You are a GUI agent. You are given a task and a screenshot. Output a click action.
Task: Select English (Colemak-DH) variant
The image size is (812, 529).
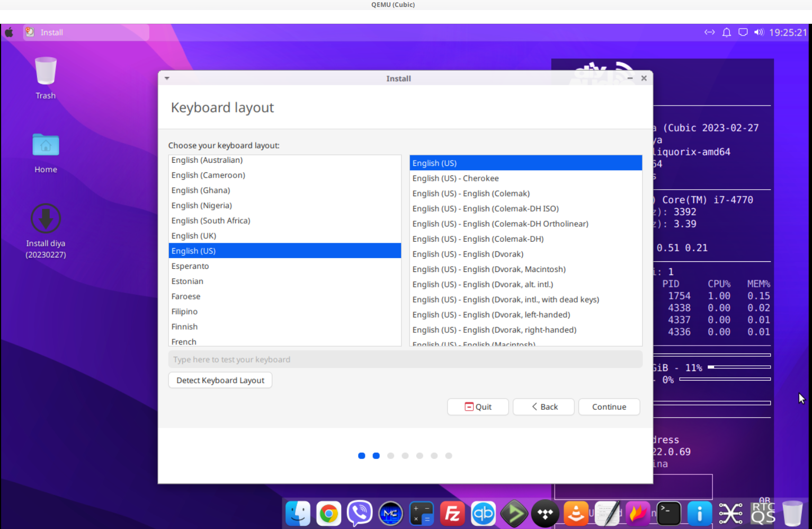tap(526, 239)
